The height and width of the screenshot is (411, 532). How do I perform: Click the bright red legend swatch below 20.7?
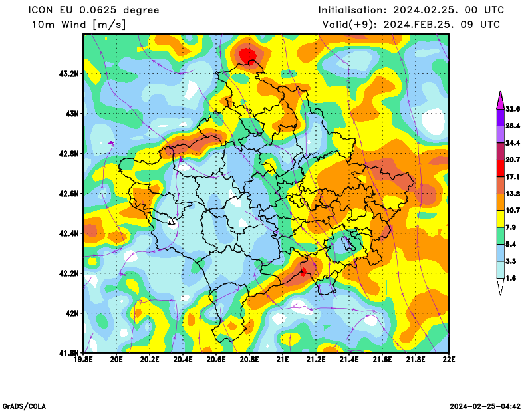(x=501, y=169)
